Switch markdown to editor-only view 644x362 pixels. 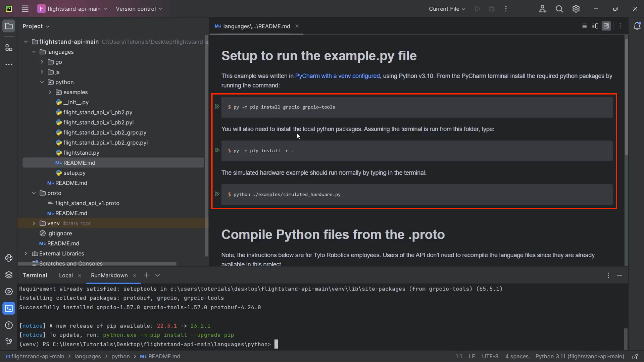[584, 26]
